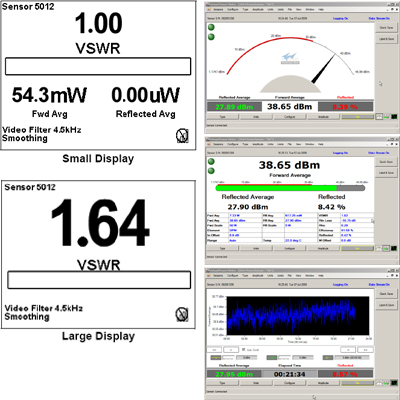
Task: Open the Help menu in the strip chart window
Action: (321, 276)
